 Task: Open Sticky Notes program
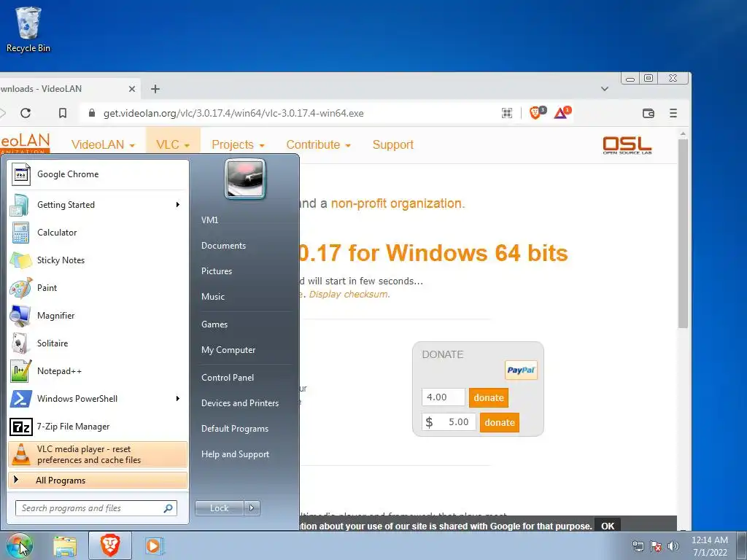pos(98,260)
